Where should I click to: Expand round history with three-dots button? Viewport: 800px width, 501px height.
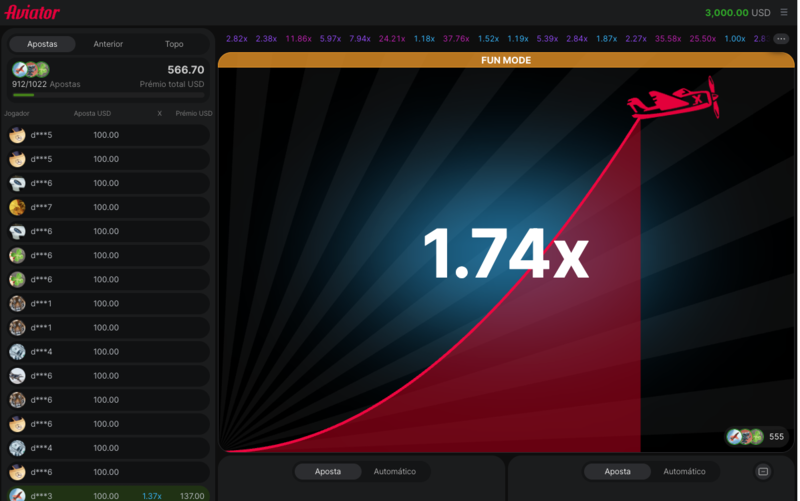click(x=781, y=39)
